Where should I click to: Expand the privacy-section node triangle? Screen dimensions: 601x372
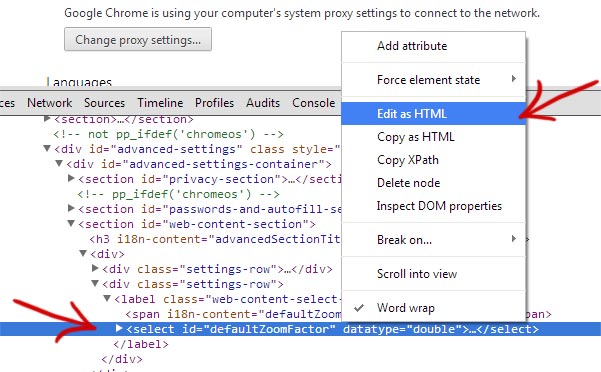[x=71, y=178]
